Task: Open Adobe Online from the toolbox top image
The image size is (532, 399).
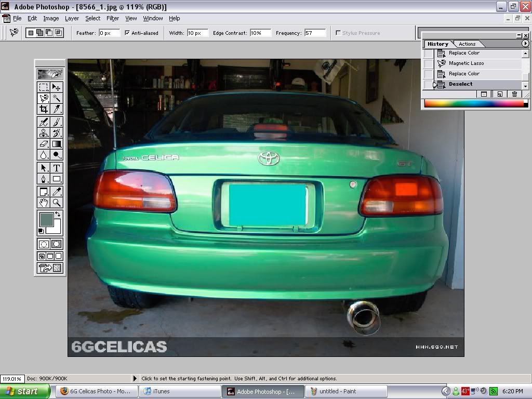Action: (x=50, y=74)
